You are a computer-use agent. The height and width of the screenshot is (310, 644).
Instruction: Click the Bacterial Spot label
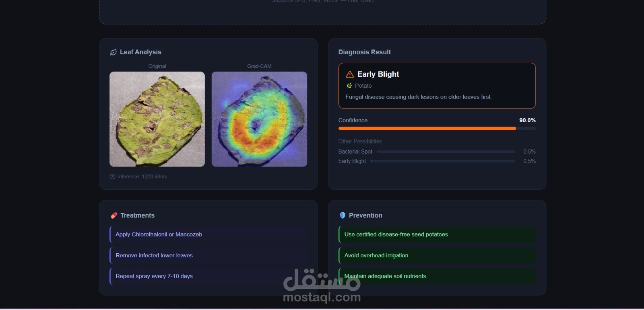(355, 152)
